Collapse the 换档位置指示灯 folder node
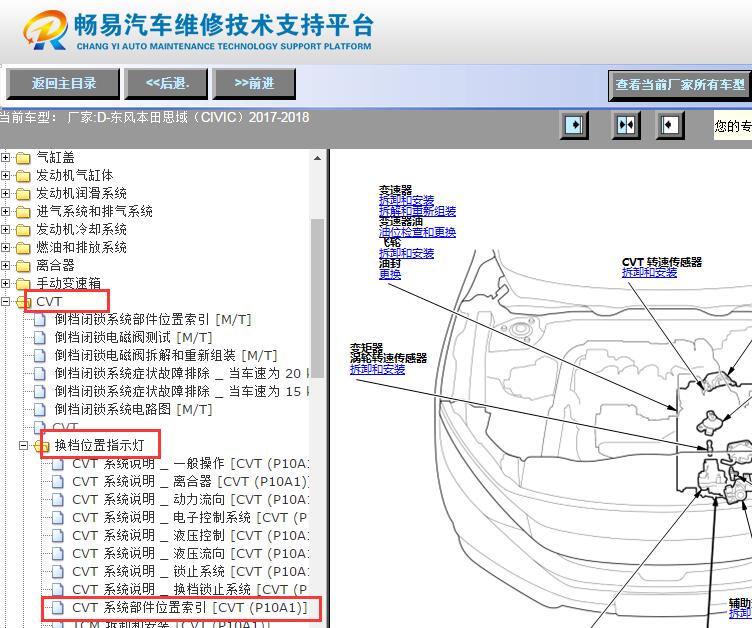Screen dimensions: 752x628 point(24,446)
